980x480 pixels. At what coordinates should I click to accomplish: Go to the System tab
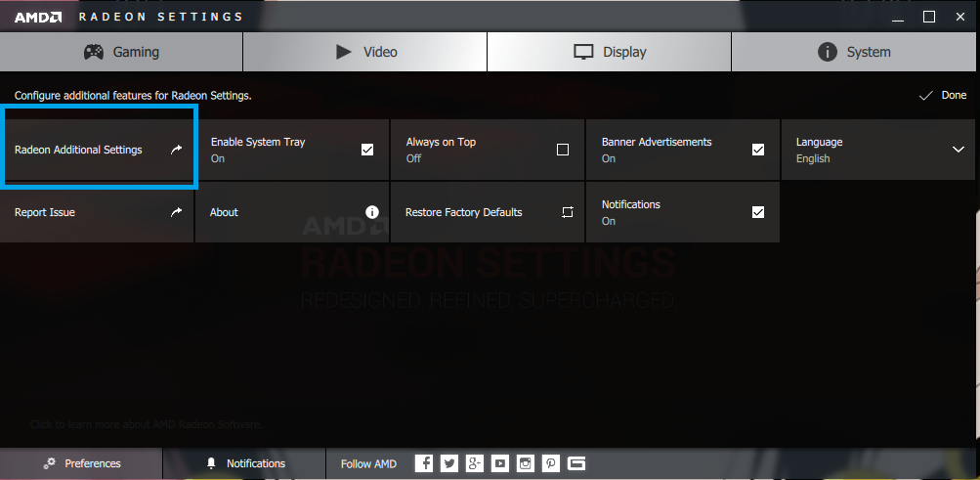tap(856, 52)
